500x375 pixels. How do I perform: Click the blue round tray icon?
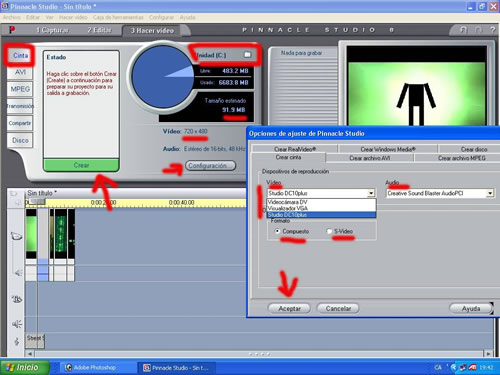[x=454, y=367]
